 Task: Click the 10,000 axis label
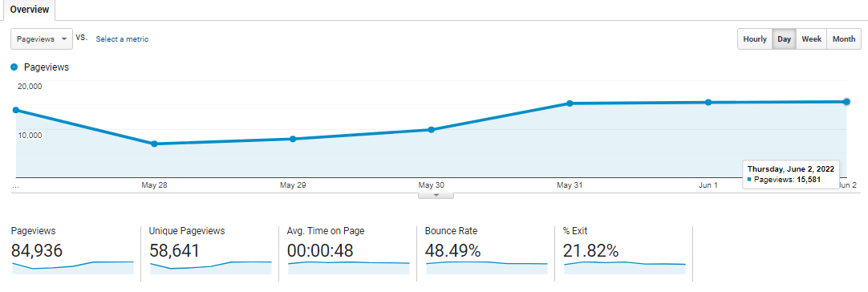(x=30, y=135)
